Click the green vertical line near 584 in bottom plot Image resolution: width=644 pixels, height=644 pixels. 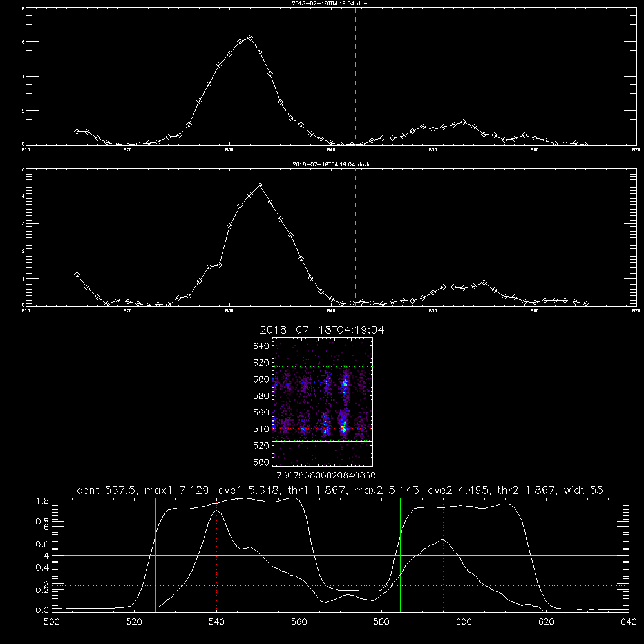[400, 555]
